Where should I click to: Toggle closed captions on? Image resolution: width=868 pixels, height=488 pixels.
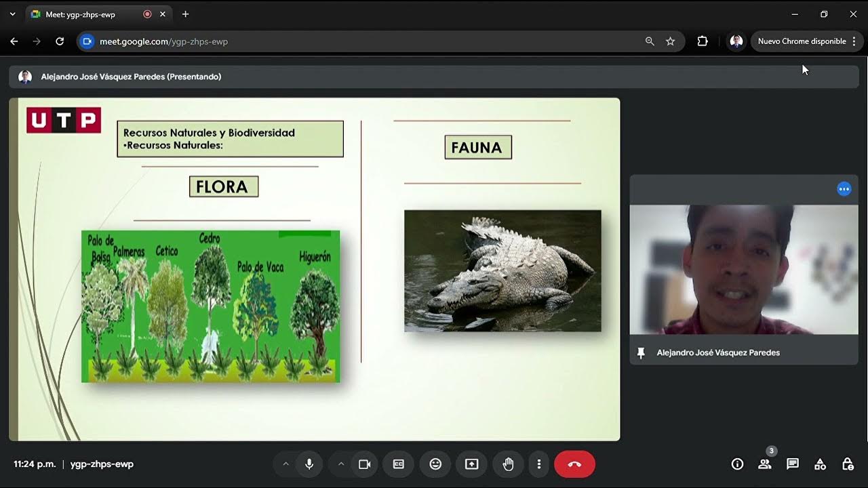click(x=399, y=464)
